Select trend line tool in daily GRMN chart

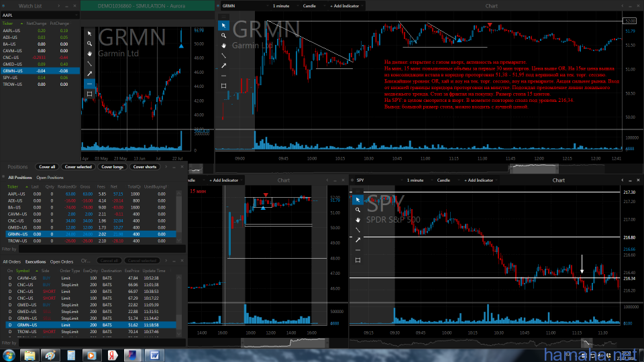pyautogui.click(x=89, y=64)
